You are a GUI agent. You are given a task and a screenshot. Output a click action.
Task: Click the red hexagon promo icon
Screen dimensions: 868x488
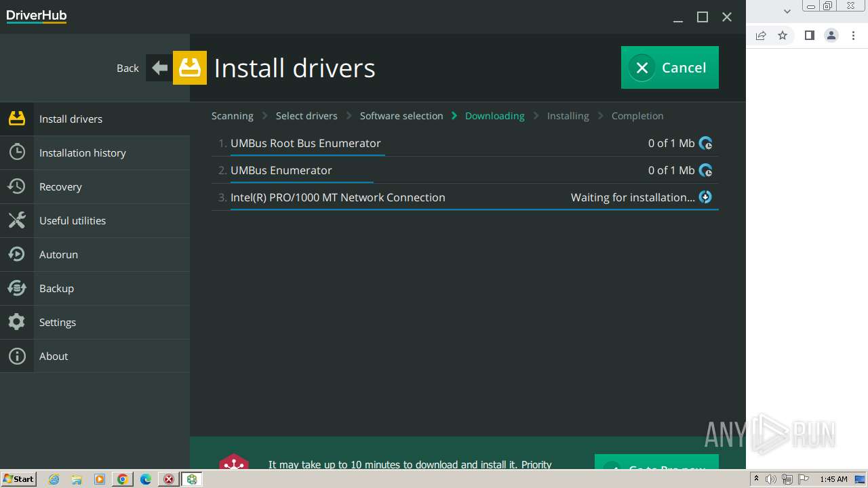click(x=234, y=462)
